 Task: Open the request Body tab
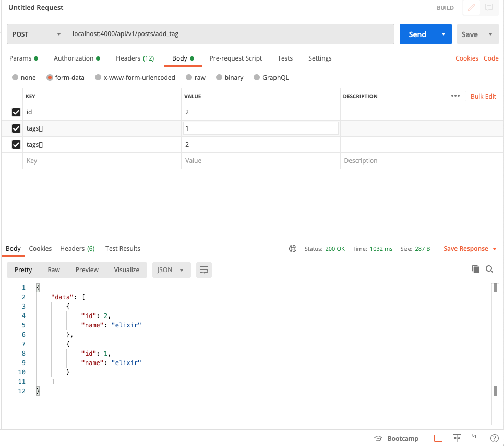(x=183, y=58)
